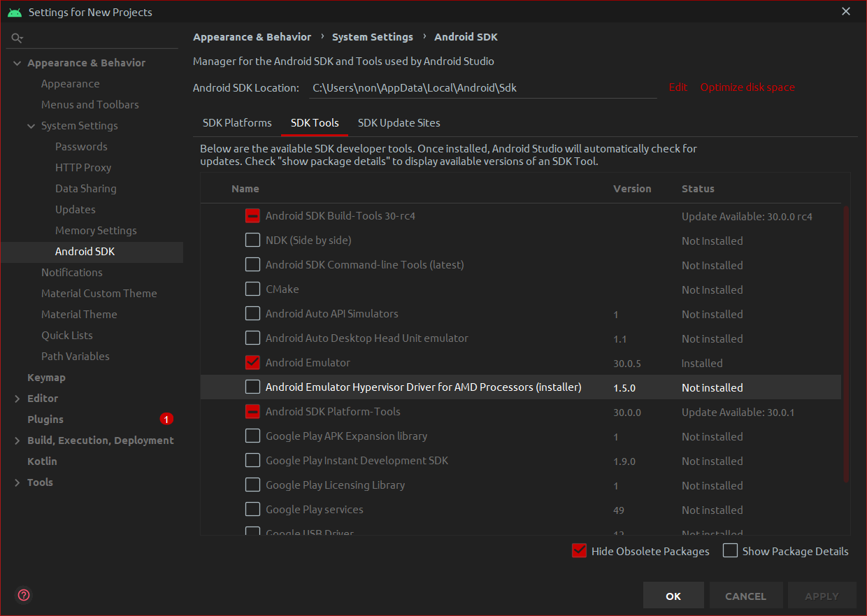Image resolution: width=867 pixels, height=616 pixels.
Task: Check Google Play APK Expansion library
Action: pyautogui.click(x=252, y=436)
